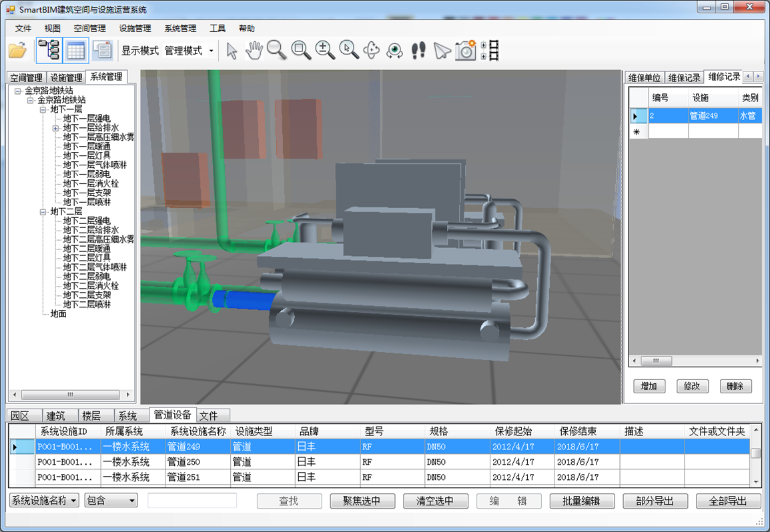Activate the footsteps walk mode tool
This screenshot has width=770, height=532.
418,51
